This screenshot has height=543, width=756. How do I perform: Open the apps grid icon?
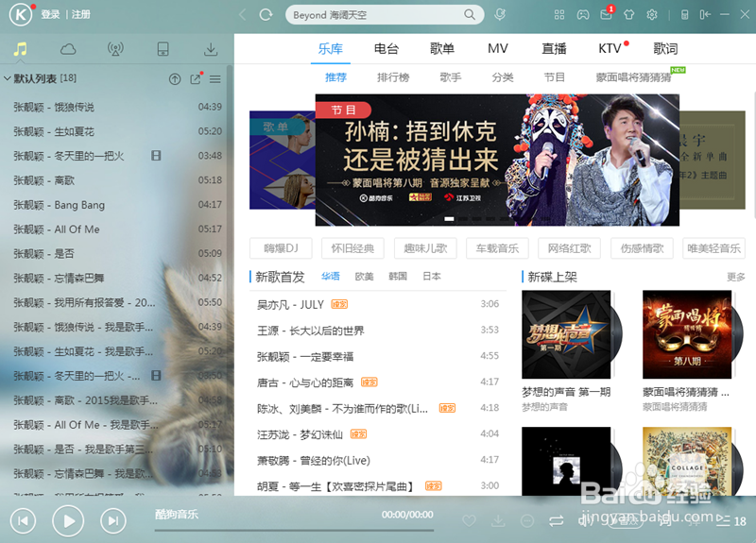pyautogui.click(x=559, y=15)
